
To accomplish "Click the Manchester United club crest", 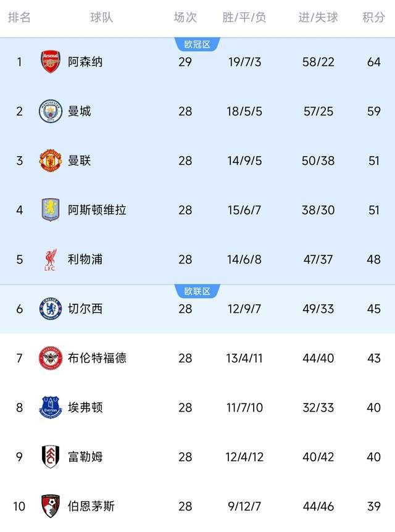I will (51, 160).
